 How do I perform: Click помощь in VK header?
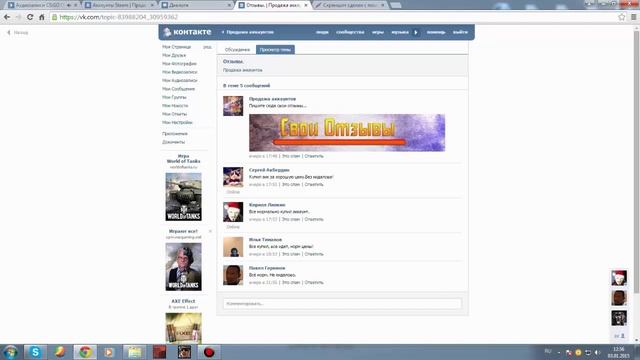tap(436, 32)
